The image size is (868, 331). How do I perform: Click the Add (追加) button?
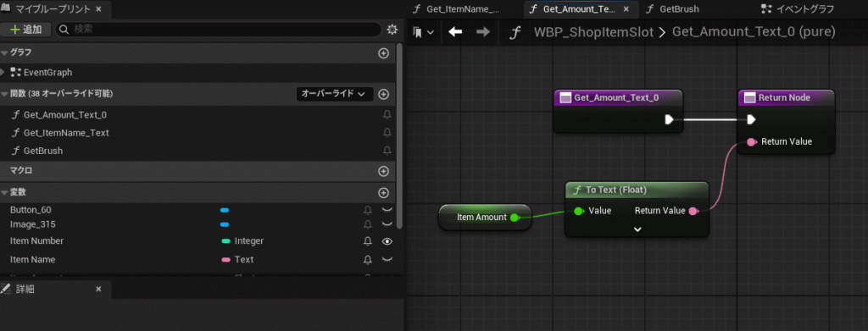pyautogui.click(x=26, y=30)
